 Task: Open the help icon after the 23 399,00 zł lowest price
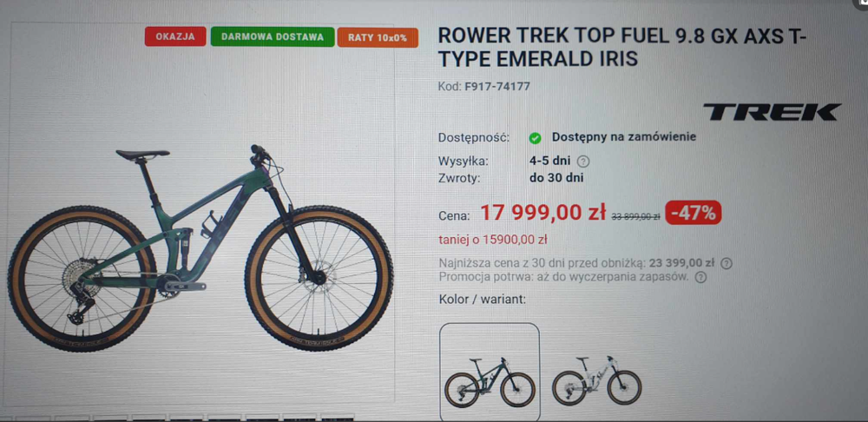point(727,264)
